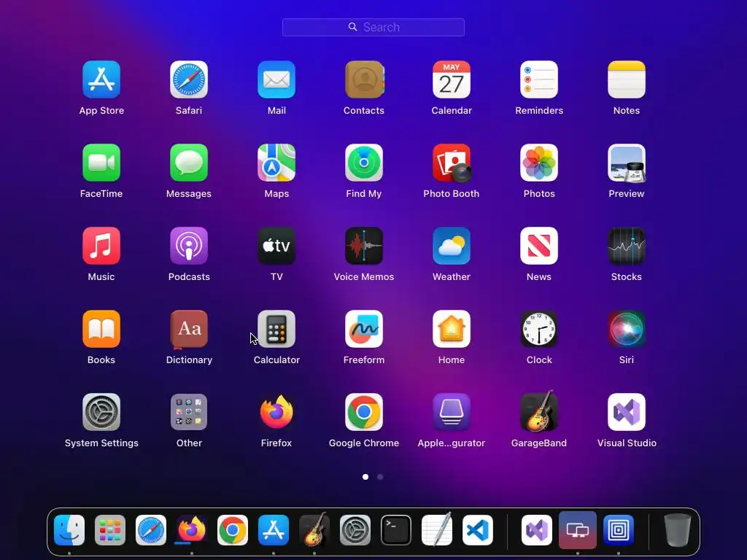This screenshot has width=747, height=560.
Task: Launch Safari from the Launchpad grid
Action: tap(189, 79)
